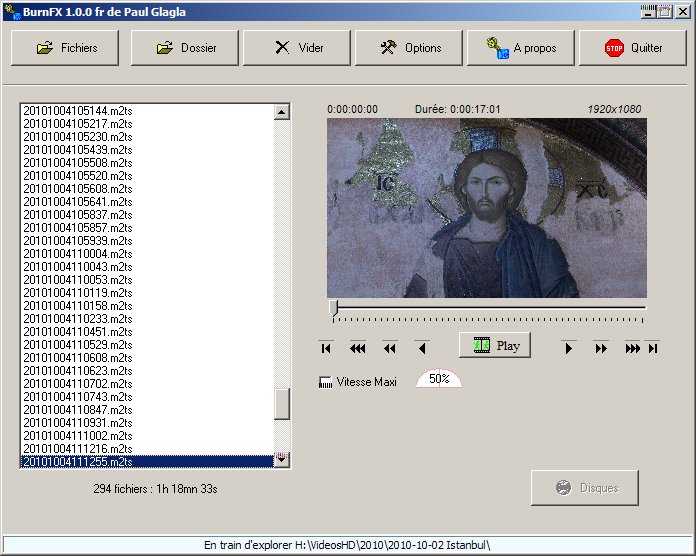
Task: Select file 20101004105217.m2ts
Action: 147,123
